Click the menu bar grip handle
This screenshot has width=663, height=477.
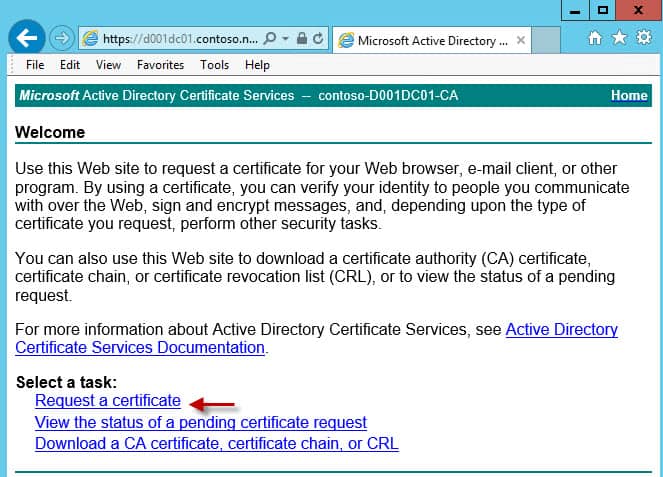[12, 65]
